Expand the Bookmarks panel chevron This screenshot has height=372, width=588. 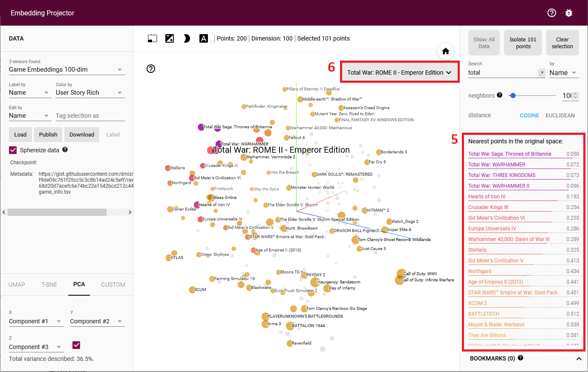pos(579,359)
